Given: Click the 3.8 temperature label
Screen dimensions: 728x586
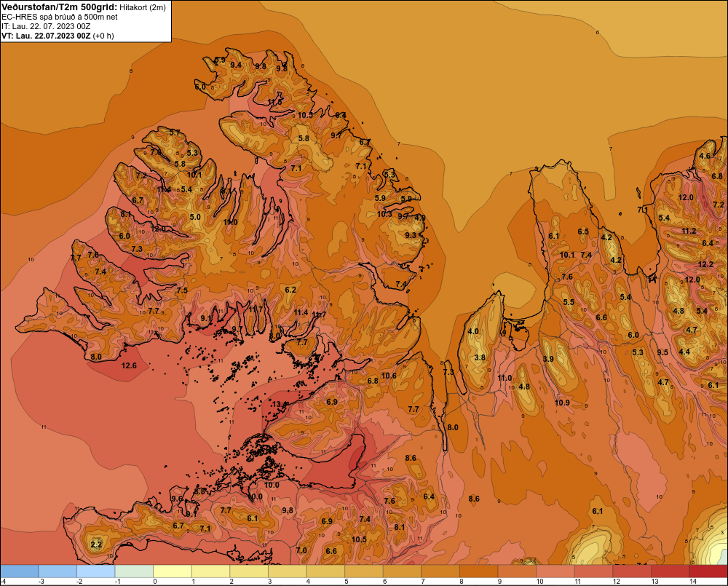Looking at the screenshot, I should click(x=480, y=357).
